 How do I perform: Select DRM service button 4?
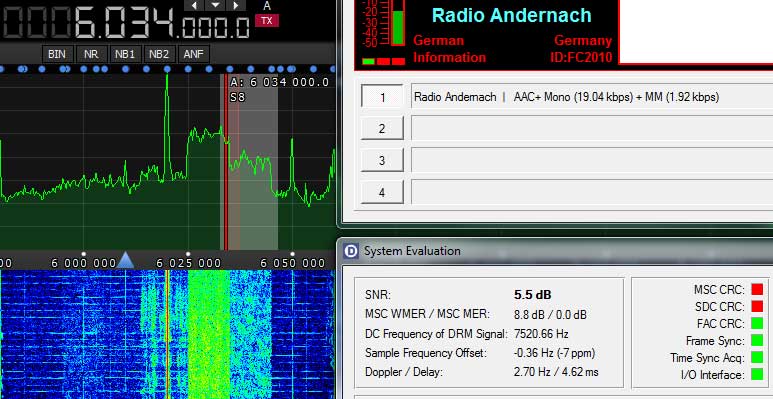click(382, 192)
